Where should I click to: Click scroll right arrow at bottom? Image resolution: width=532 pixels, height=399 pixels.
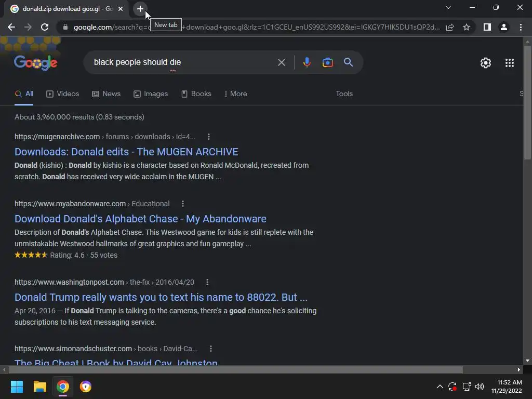pos(519,369)
